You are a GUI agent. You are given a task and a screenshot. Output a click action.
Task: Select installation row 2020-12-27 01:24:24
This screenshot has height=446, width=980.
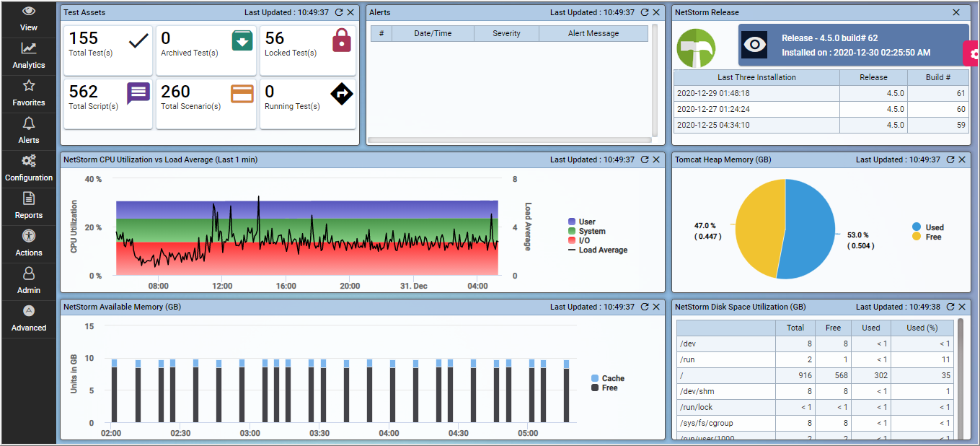(x=821, y=109)
